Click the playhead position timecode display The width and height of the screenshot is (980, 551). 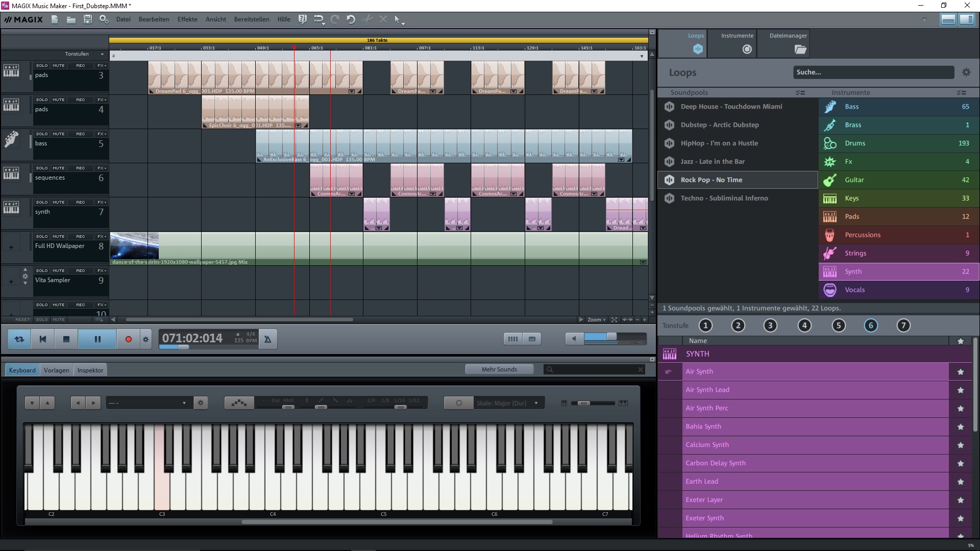(x=192, y=338)
